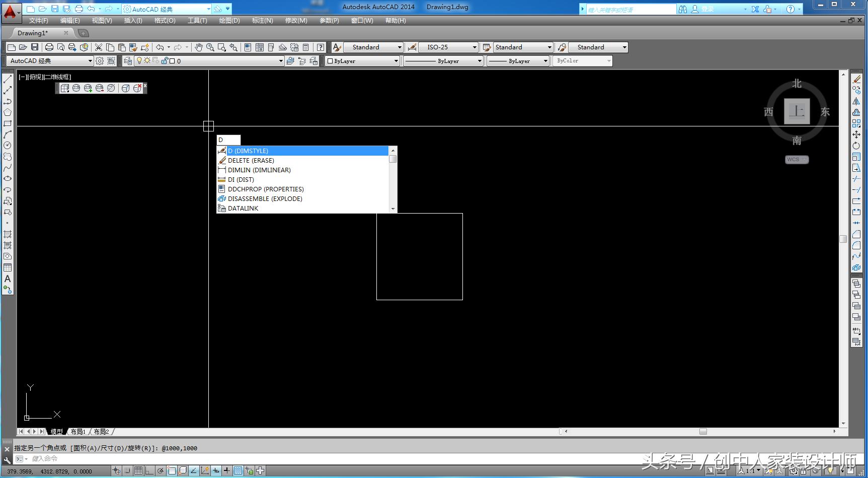Viewport: 868px width, 478px height.
Task: Click the coordinate readout in the status bar
Action: click(x=49, y=471)
